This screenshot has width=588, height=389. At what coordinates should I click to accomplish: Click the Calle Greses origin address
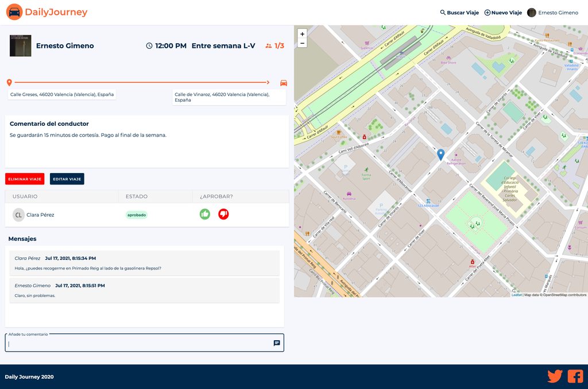coord(62,95)
